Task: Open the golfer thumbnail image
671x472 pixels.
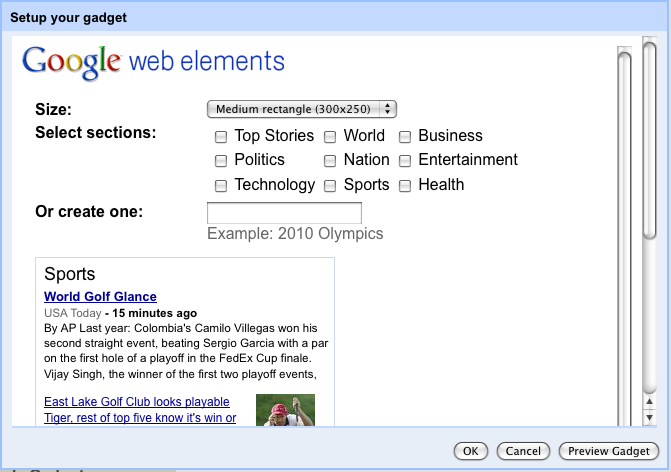Action: (285, 410)
